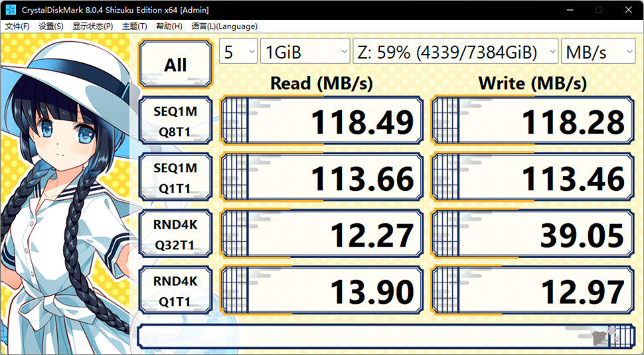Viewport: 644px width, 355px height.
Task: Open the 设置(S) menu
Action: [51, 27]
